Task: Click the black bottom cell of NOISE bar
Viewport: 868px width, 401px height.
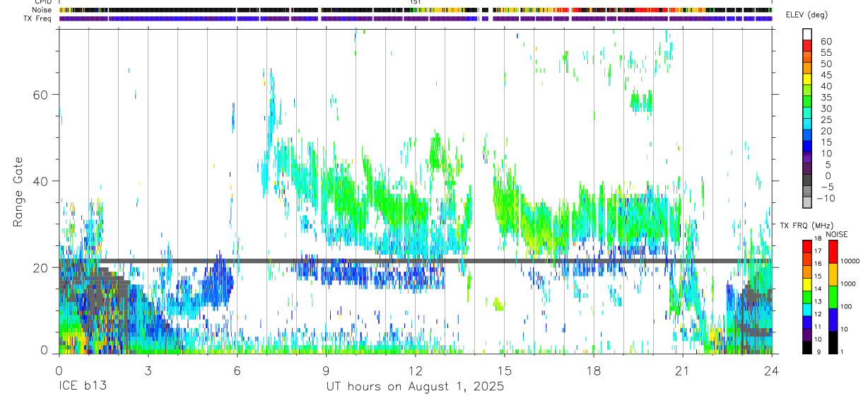Action: 833,342
